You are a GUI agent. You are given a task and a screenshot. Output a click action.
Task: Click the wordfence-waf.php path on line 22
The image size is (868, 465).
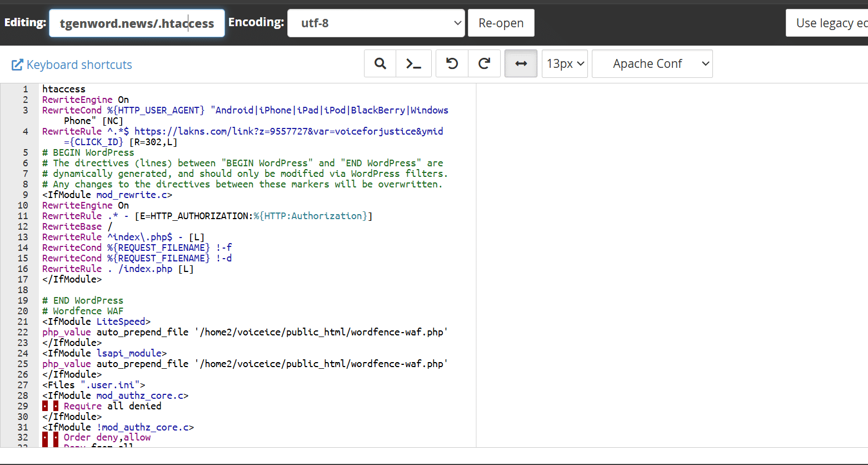(321, 332)
